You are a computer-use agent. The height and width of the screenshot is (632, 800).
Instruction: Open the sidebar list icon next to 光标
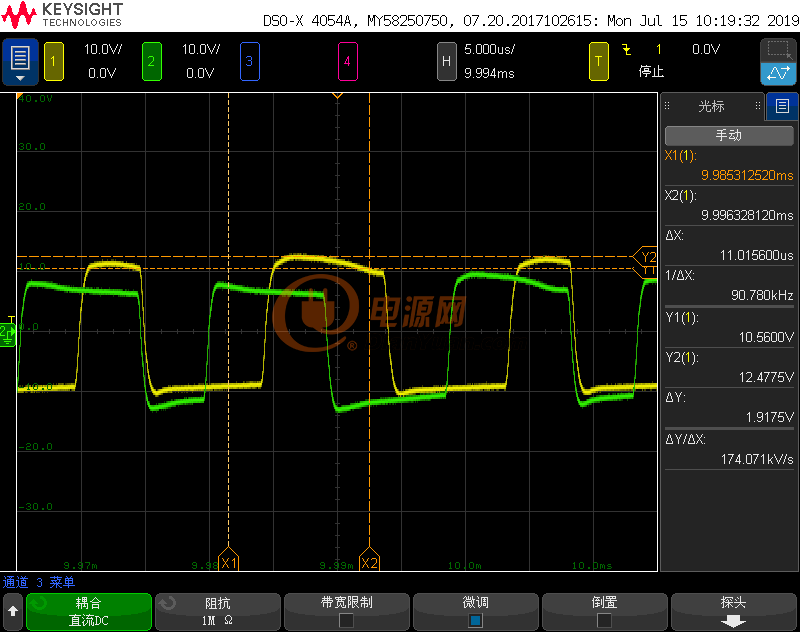pyautogui.click(x=782, y=106)
